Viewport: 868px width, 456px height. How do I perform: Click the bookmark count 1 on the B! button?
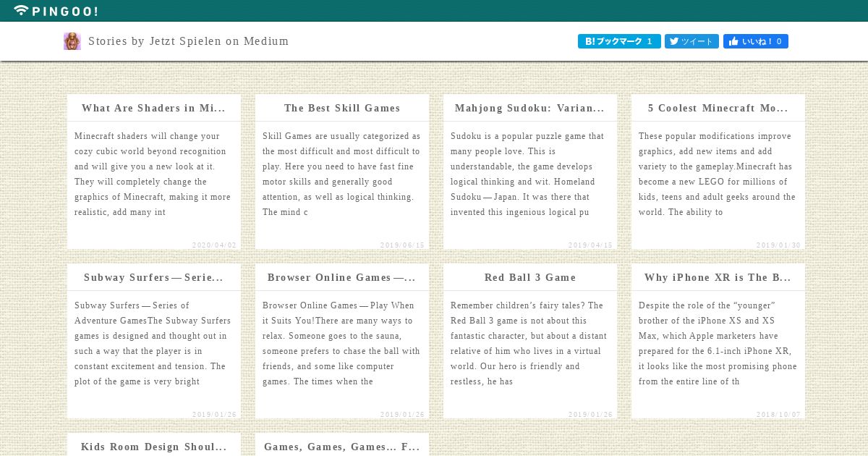coord(650,41)
